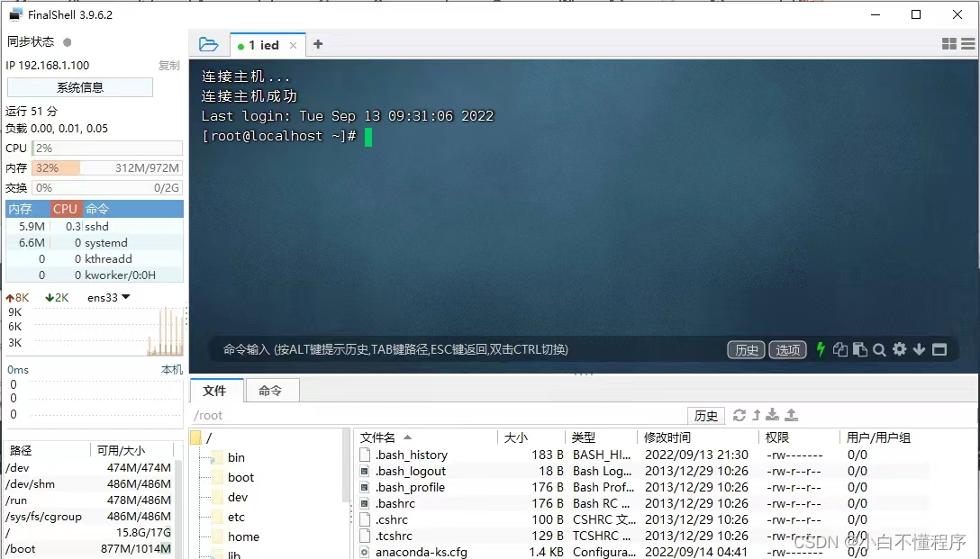Run command using green lightning icon
Screen dimensions: 980x559
(821, 349)
